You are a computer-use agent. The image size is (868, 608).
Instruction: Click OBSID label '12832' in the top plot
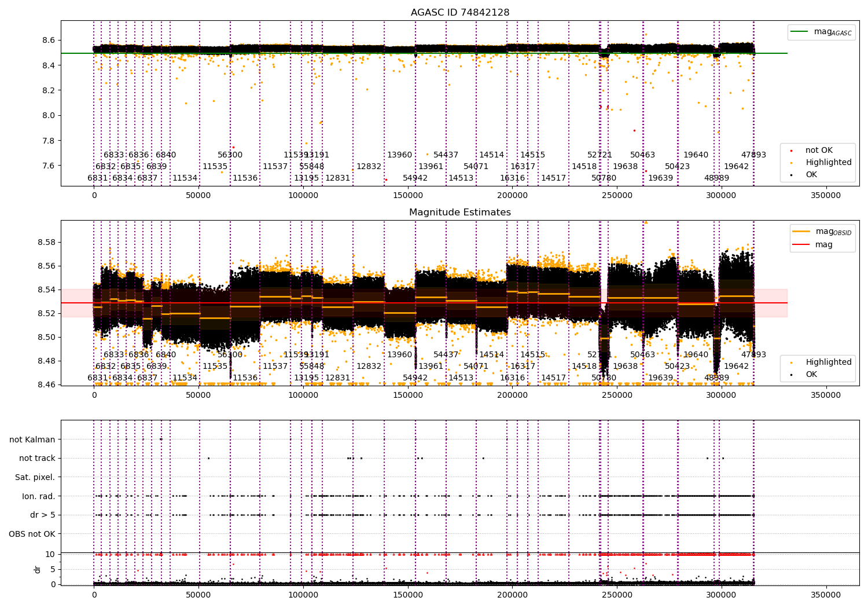coord(369,167)
